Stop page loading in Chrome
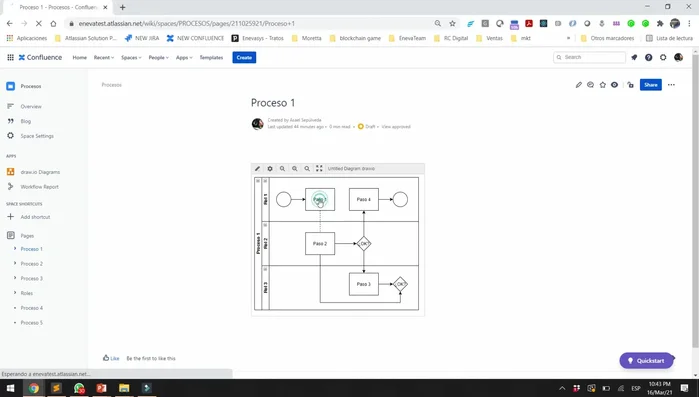Screen dimensions: 699x397 pos(39,24)
